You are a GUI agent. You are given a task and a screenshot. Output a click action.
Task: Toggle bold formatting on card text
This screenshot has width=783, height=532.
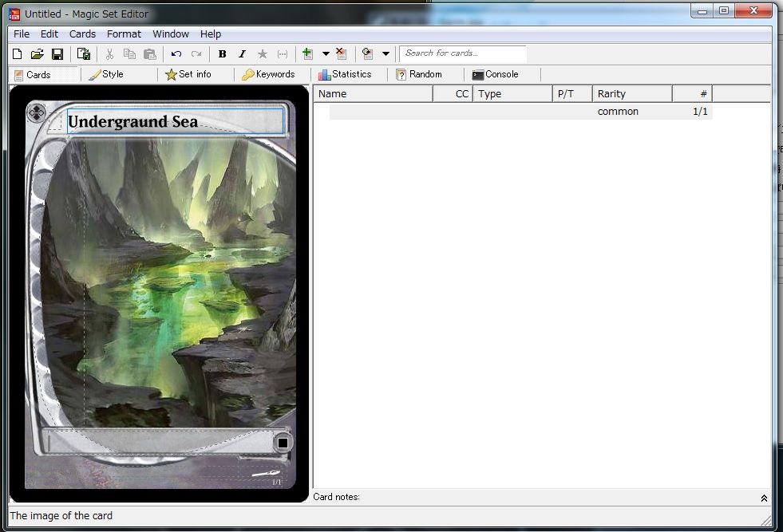click(x=222, y=53)
